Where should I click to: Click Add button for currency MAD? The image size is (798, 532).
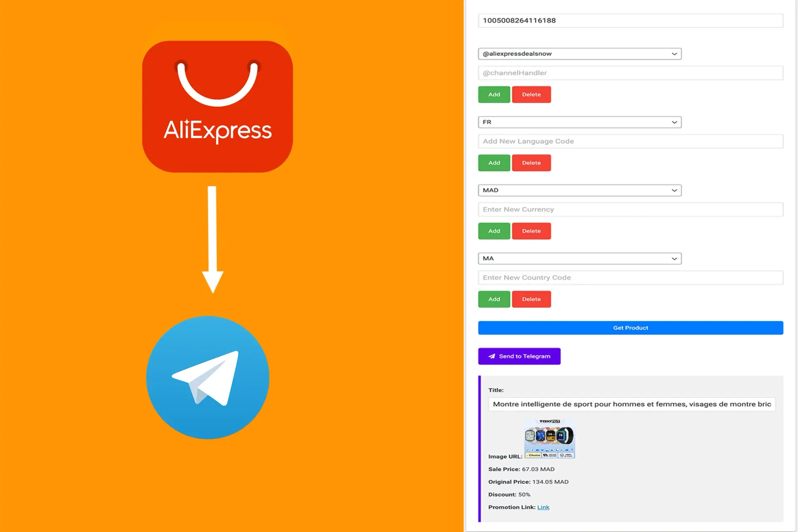[494, 230]
